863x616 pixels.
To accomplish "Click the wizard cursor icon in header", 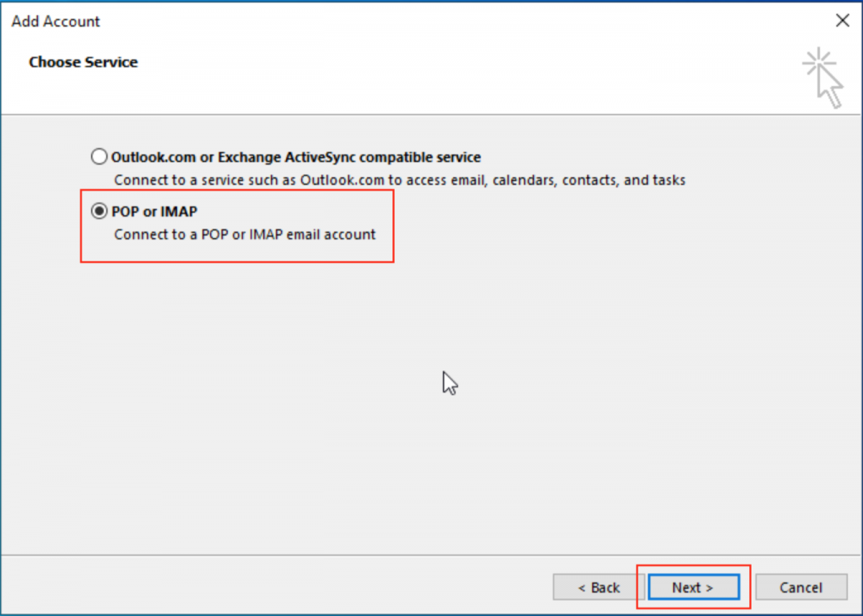I will coord(823,78).
